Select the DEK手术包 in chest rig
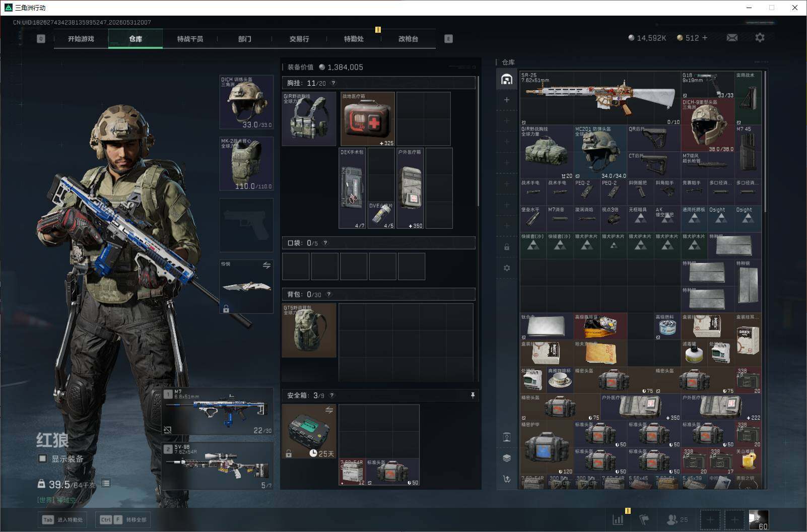Viewport: 807px width, 532px height. coord(352,188)
